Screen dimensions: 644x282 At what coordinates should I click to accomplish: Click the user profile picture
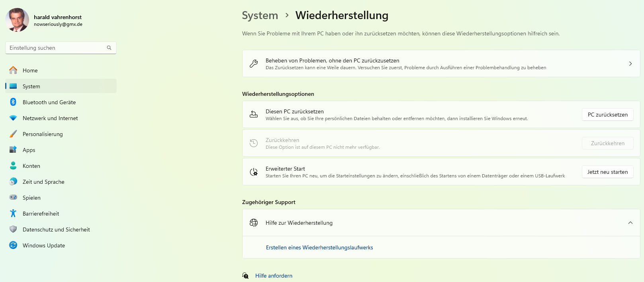point(17,20)
